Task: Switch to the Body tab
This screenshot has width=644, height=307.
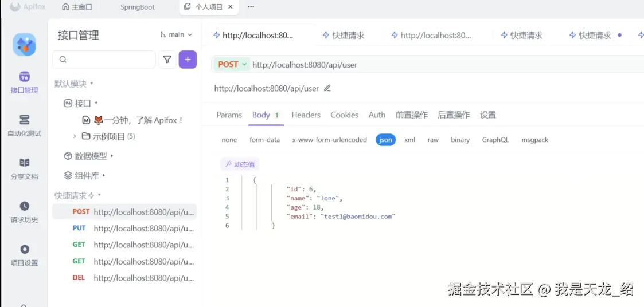Action: (x=266, y=115)
